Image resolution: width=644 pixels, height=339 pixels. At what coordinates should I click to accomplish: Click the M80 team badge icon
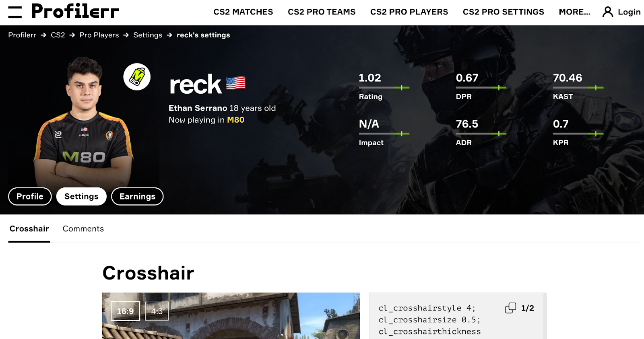[x=137, y=77]
